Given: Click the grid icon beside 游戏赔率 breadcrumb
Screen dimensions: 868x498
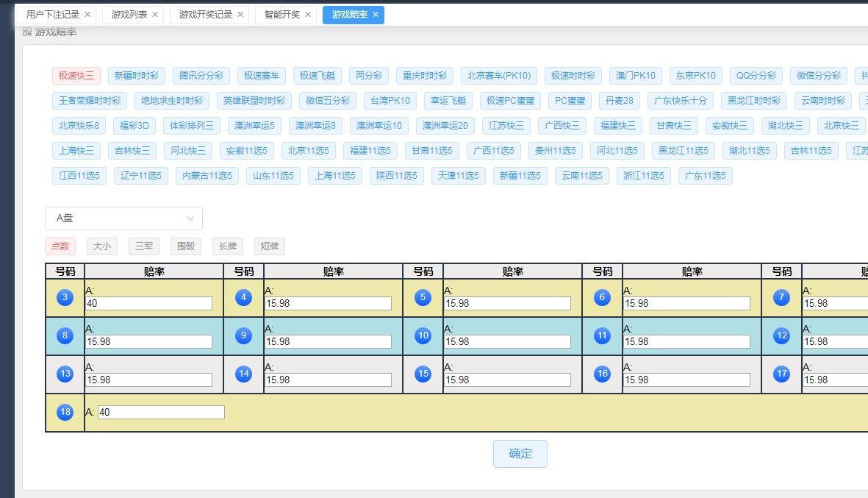Looking at the screenshot, I should tap(26, 32).
